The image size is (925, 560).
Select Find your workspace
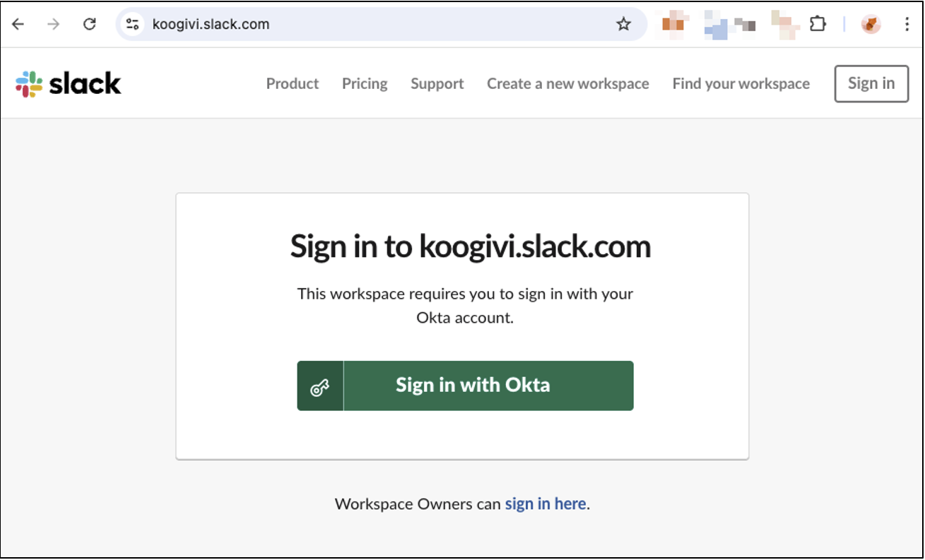coord(741,83)
